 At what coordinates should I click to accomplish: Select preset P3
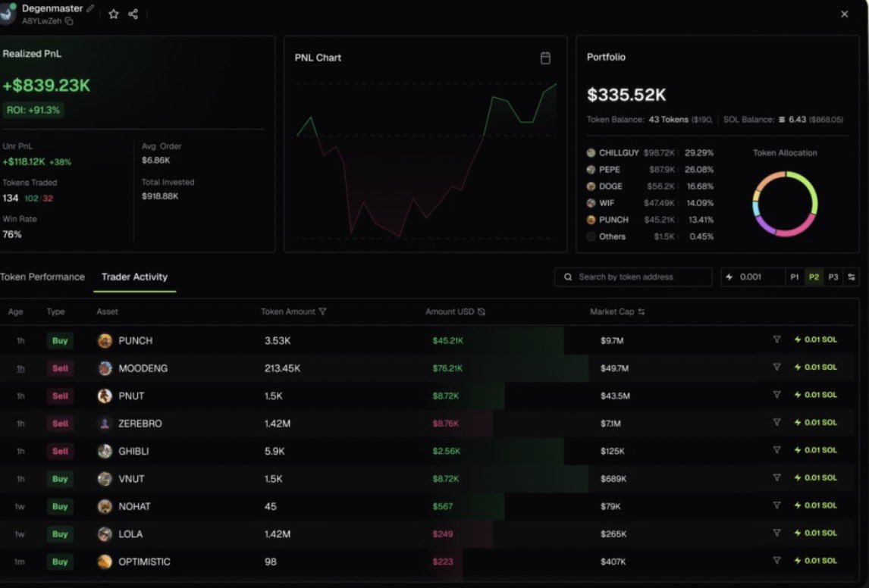(x=833, y=277)
